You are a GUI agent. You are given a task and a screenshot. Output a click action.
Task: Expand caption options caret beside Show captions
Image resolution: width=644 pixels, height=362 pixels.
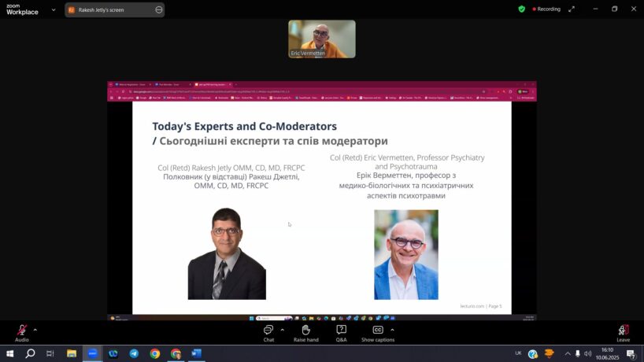(x=392, y=330)
